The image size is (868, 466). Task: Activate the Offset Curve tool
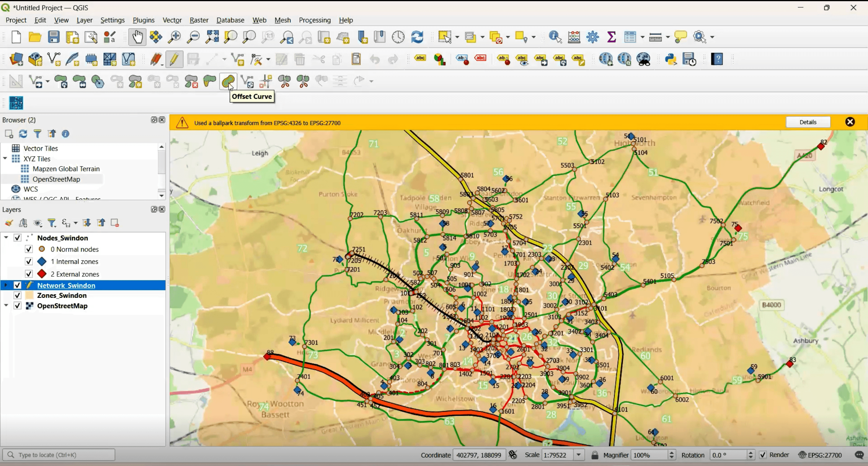click(x=228, y=81)
